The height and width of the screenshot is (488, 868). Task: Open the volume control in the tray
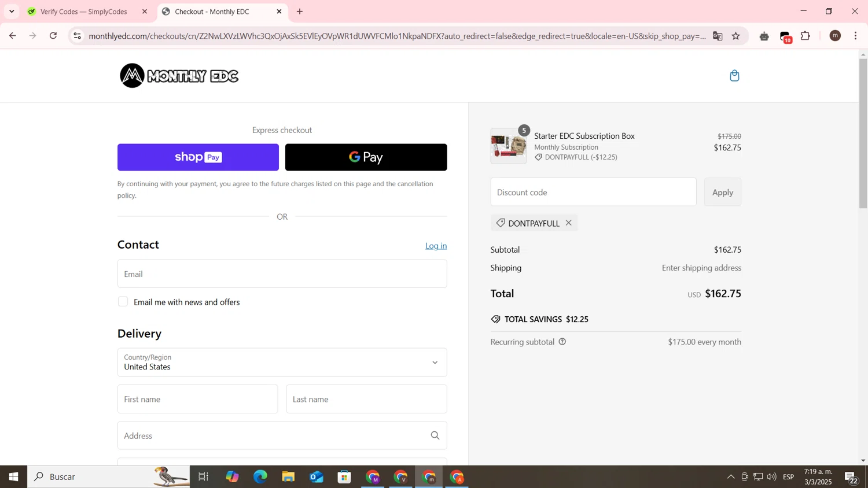point(771,477)
